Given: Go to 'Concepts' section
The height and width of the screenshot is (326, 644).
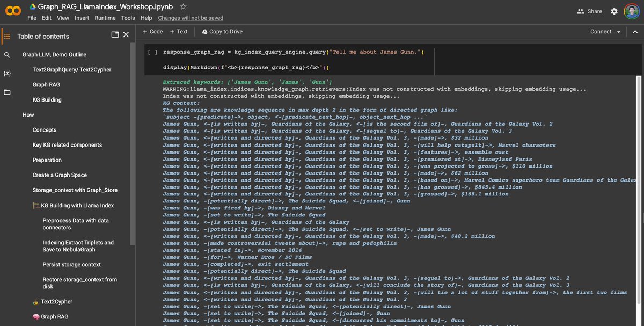Looking at the screenshot, I should [45, 130].
